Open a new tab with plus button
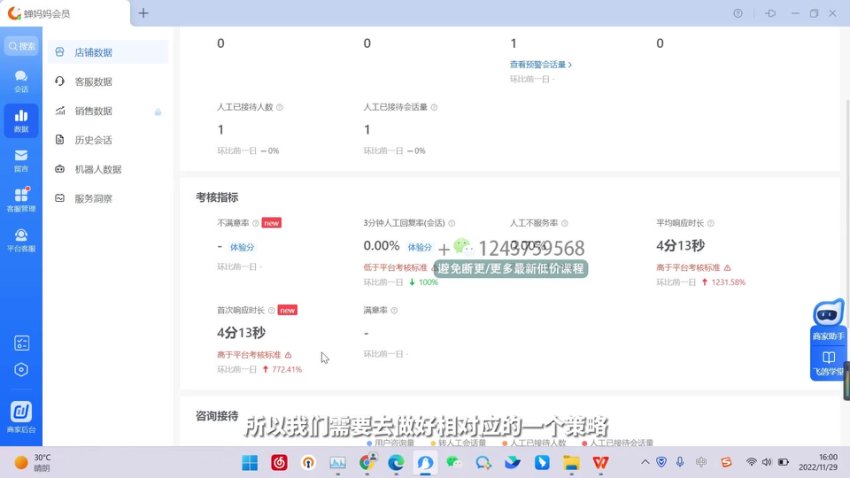This screenshot has width=850, height=478. click(x=143, y=13)
